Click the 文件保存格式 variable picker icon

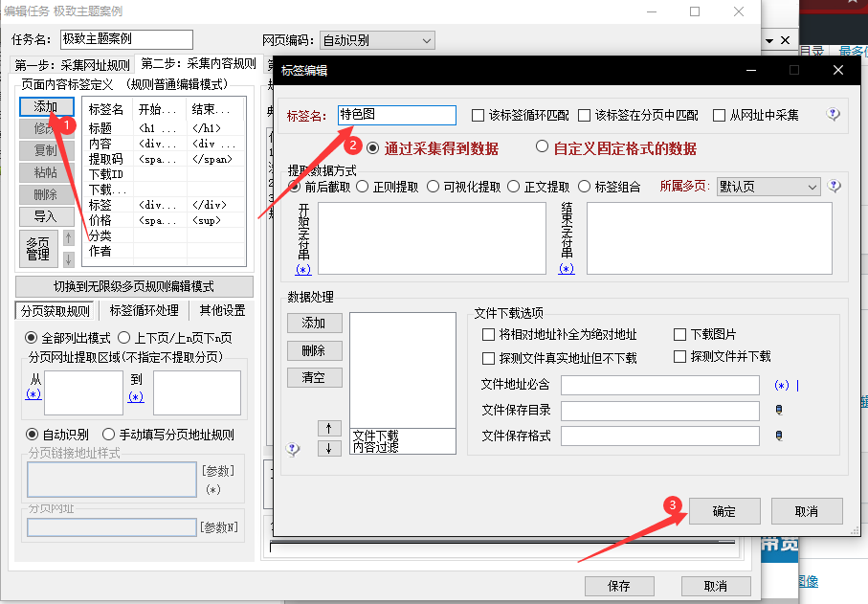pyautogui.click(x=779, y=436)
